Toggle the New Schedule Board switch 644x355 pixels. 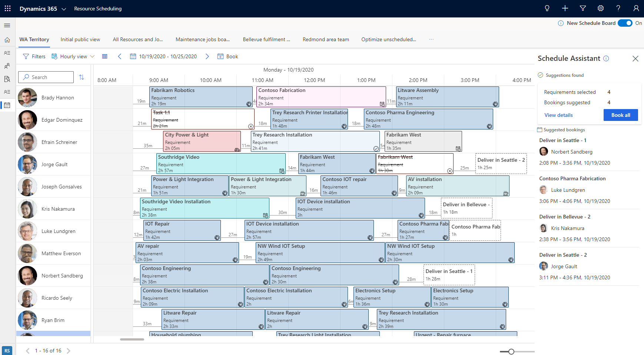click(625, 23)
